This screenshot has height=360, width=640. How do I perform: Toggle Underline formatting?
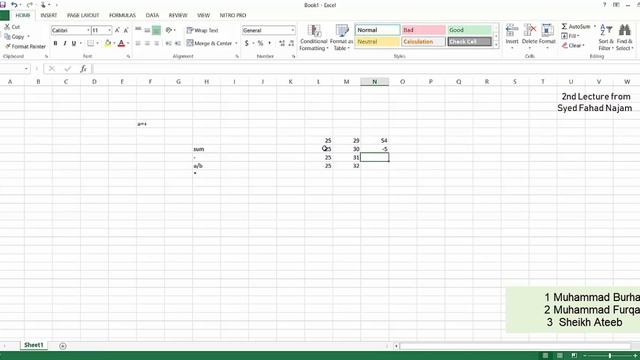[x=74, y=43]
